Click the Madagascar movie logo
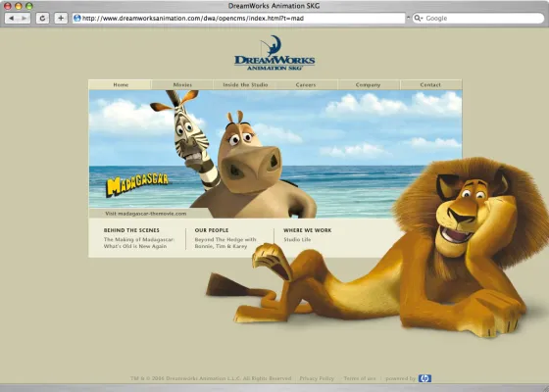Viewport: 549px width, 392px height. pyautogui.click(x=137, y=184)
